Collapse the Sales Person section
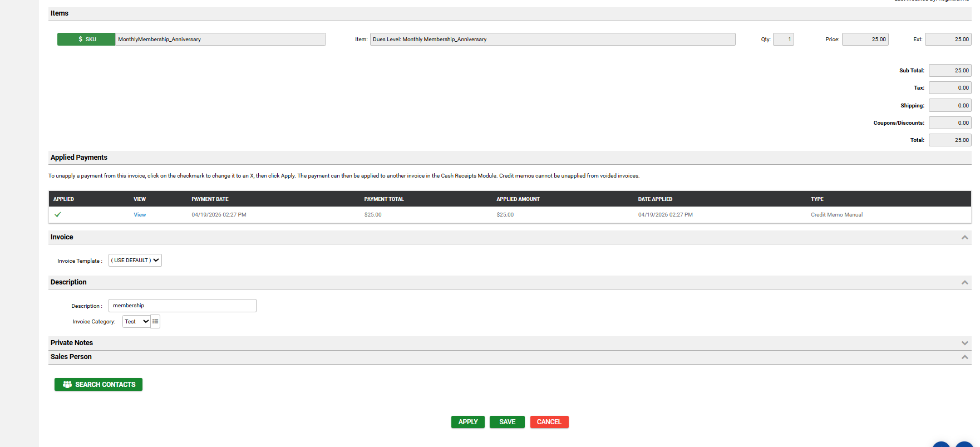Viewport: 980px width, 447px height. pyautogui.click(x=964, y=357)
